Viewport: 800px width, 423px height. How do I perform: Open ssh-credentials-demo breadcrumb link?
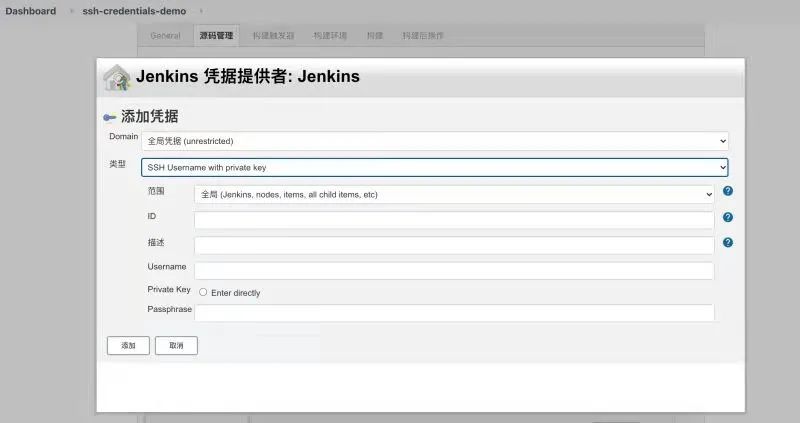click(134, 11)
